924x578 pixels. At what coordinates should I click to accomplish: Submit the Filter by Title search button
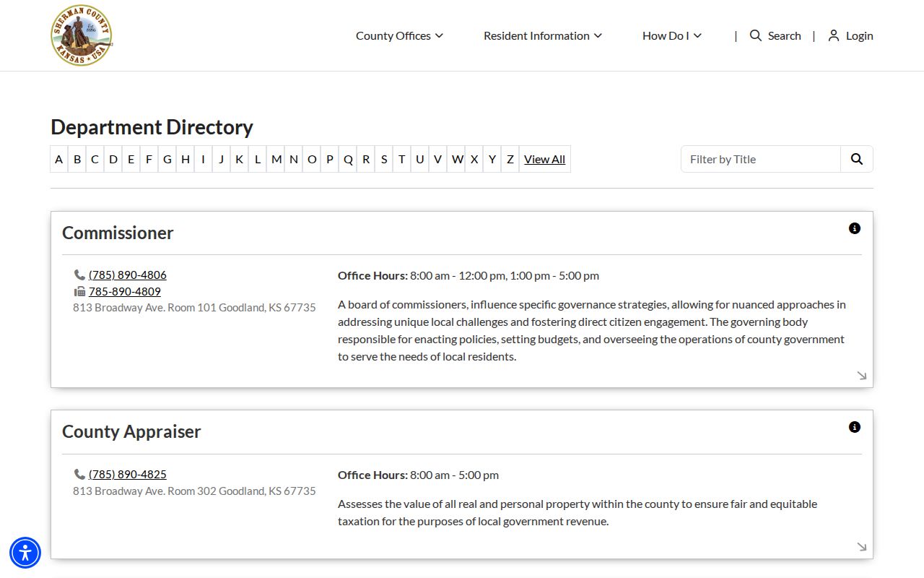[857, 159]
